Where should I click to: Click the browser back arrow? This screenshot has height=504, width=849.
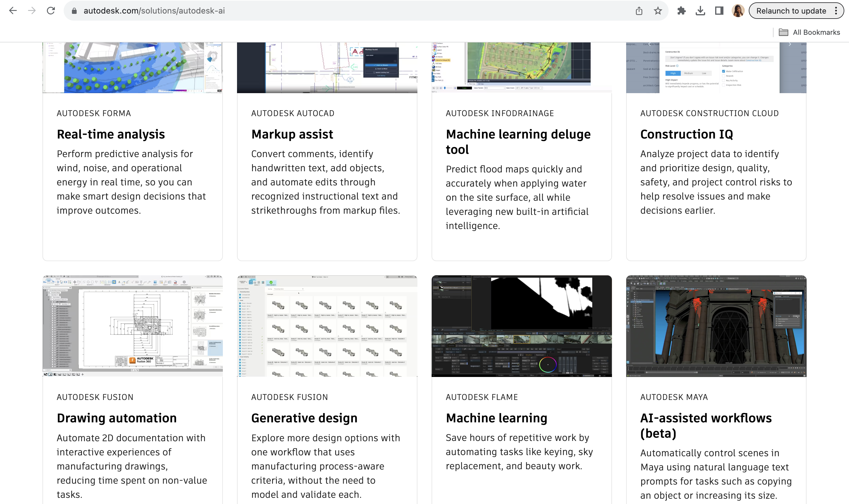point(13,11)
